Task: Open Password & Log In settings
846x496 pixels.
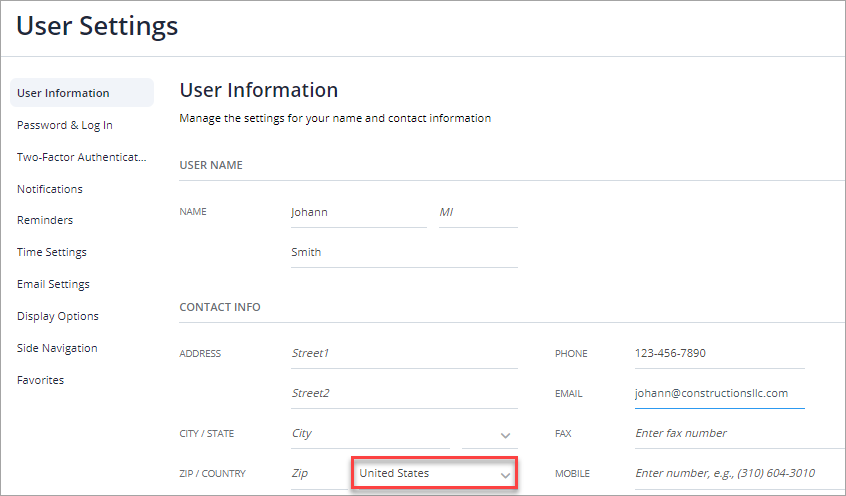Action: [65, 125]
